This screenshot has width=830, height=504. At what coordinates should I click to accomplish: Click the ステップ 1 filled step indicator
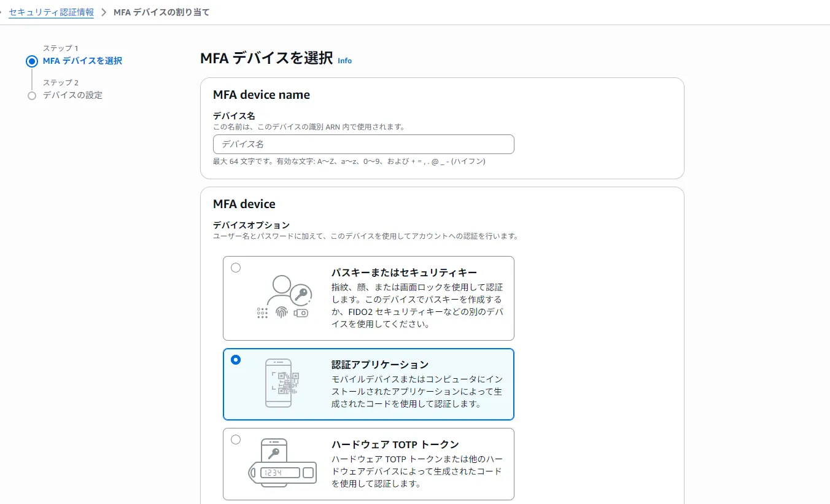click(32, 61)
